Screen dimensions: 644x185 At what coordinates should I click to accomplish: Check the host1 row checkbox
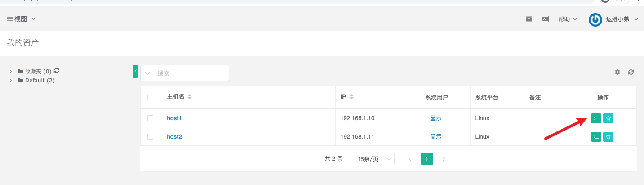pyautogui.click(x=151, y=118)
